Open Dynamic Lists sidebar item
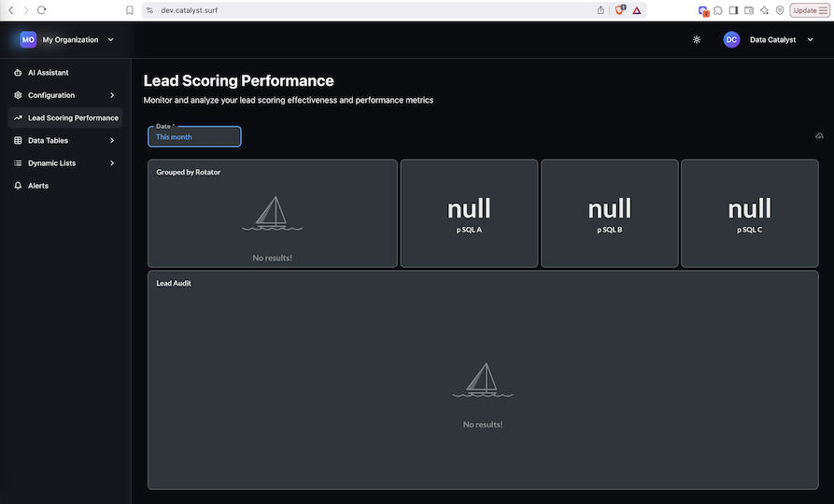 [x=64, y=163]
